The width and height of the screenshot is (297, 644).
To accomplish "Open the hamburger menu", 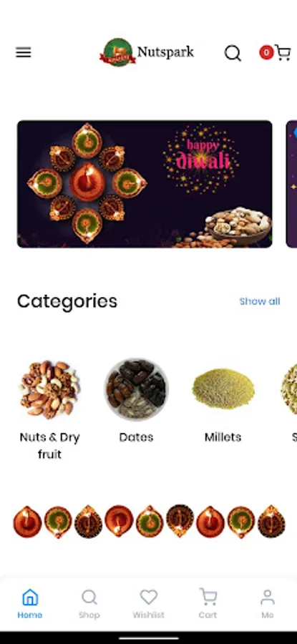I will [24, 52].
